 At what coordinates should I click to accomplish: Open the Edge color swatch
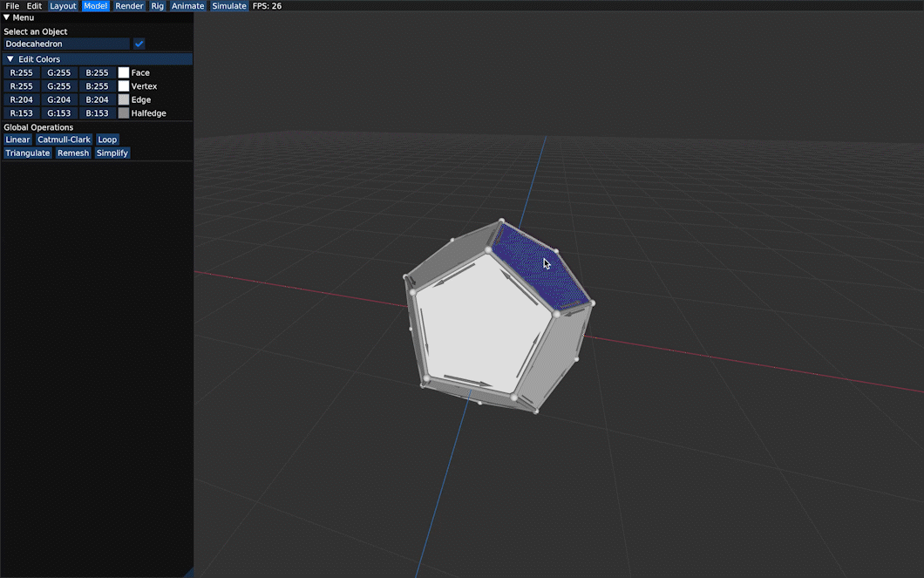(123, 99)
